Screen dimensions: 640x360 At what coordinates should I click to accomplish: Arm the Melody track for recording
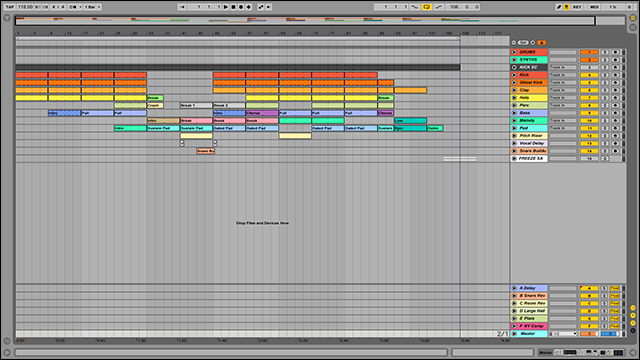(x=615, y=120)
